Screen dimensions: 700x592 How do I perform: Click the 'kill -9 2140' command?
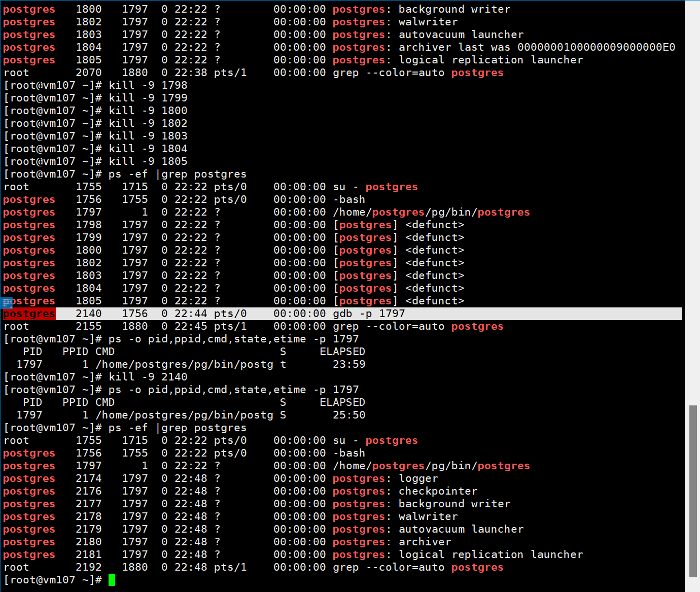[x=148, y=377]
